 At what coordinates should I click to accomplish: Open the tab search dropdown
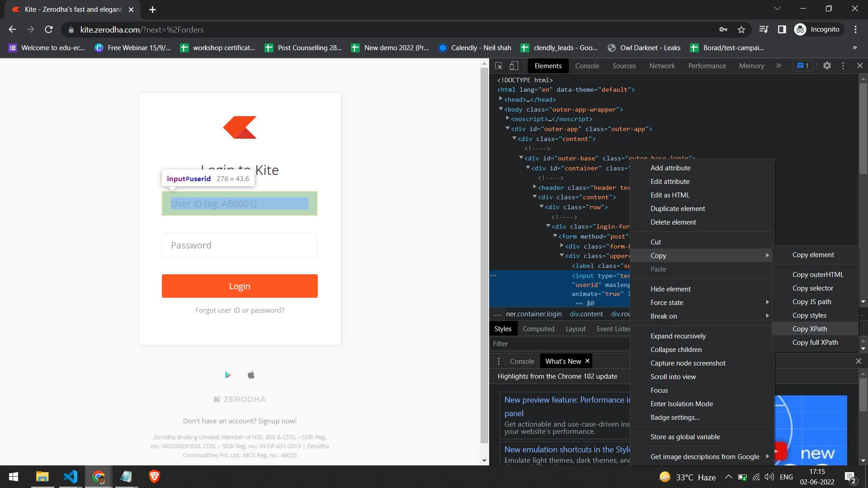point(777,9)
